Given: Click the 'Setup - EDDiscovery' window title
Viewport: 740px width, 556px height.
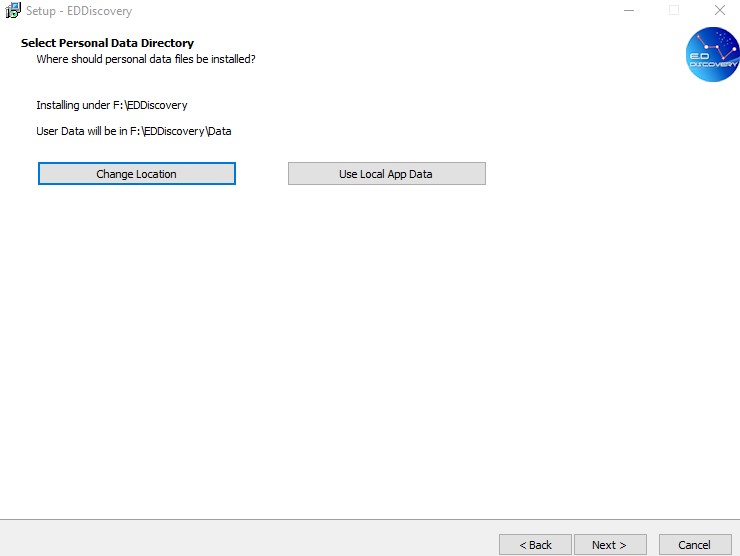Looking at the screenshot, I should click(x=79, y=11).
